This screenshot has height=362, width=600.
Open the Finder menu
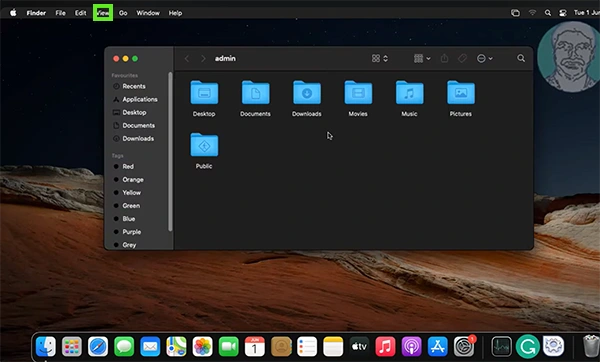pyautogui.click(x=36, y=13)
